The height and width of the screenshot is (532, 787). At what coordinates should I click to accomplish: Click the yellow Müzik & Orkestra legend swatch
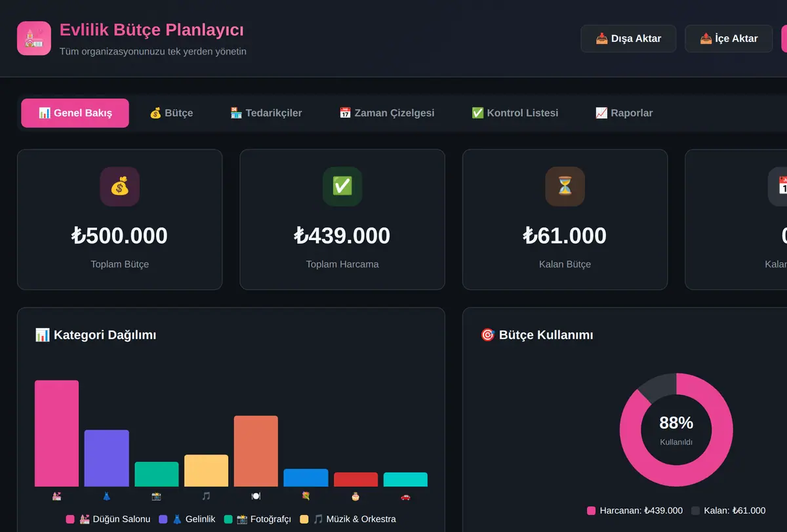[304, 519]
